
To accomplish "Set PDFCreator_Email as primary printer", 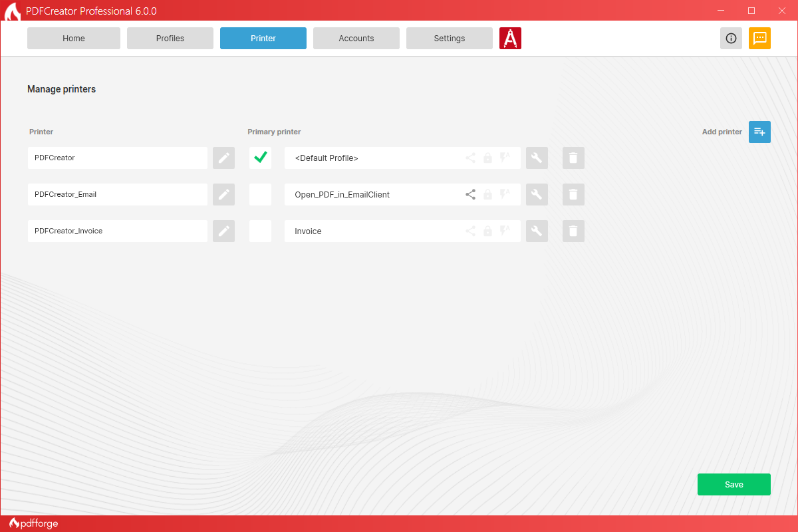I will 261,195.
